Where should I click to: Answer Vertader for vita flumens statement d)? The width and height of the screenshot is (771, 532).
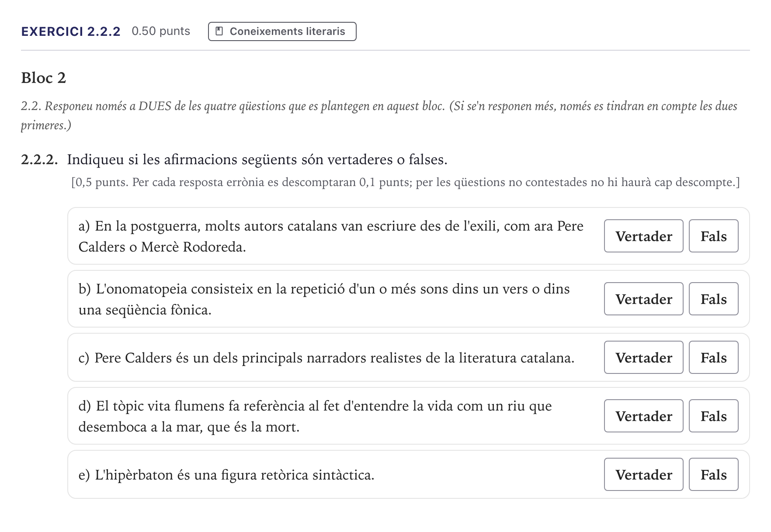[x=643, y=416]
